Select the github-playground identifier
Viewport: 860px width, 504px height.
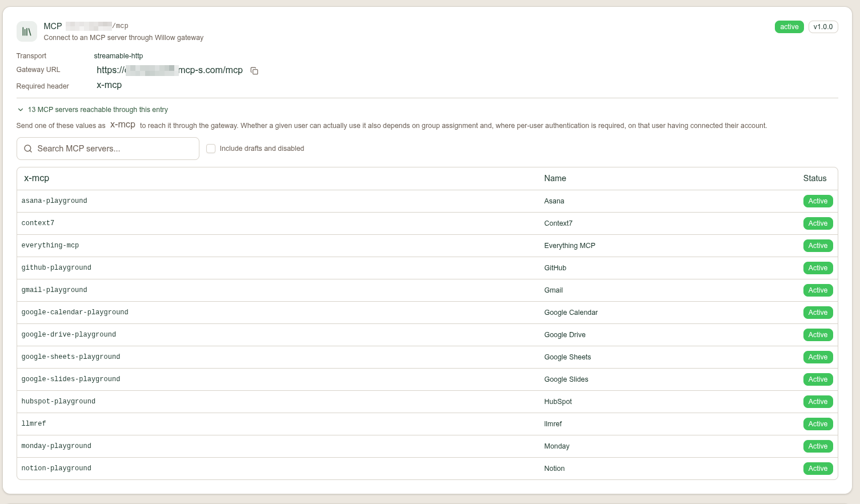(x=57, y=268)
